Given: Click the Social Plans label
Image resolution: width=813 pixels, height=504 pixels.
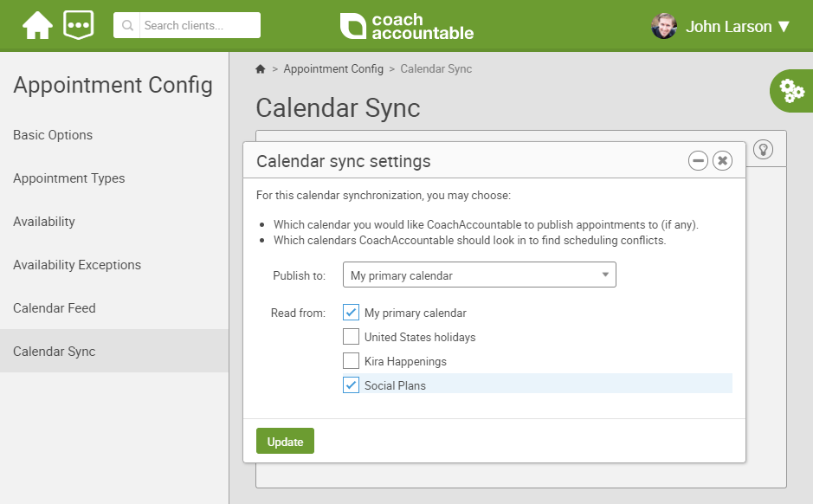Looking at the screenshot, I should 395,385.
